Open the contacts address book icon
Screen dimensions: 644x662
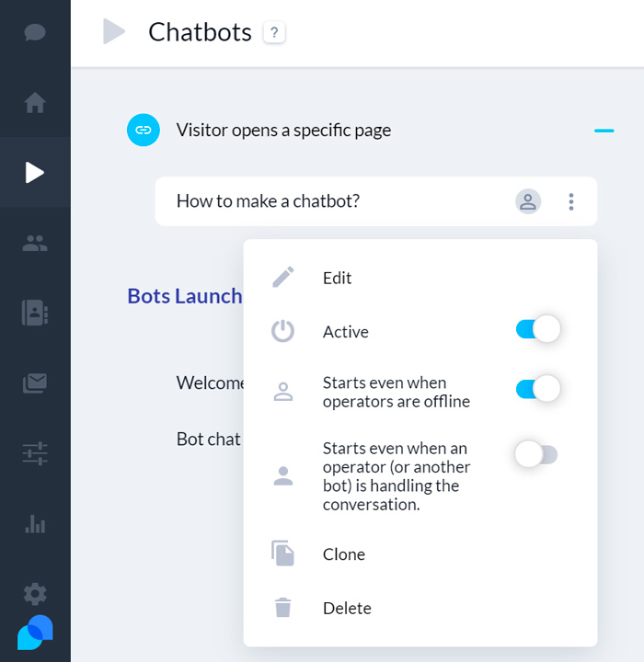click(x=35, y=313)
